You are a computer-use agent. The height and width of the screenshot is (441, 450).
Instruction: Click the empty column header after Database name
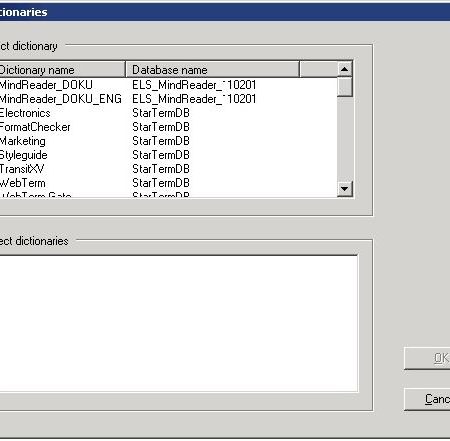coord(318,70)
